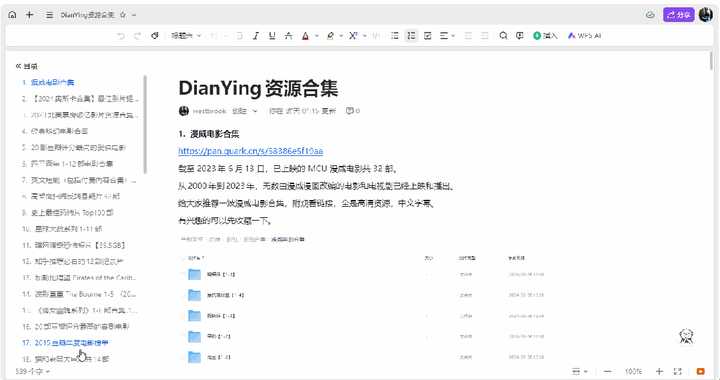Open the pan.quark.cn share link
Image resolution: width=720 pixels, height=380 pixels.
pyautogui.click(x=251, y=151)
